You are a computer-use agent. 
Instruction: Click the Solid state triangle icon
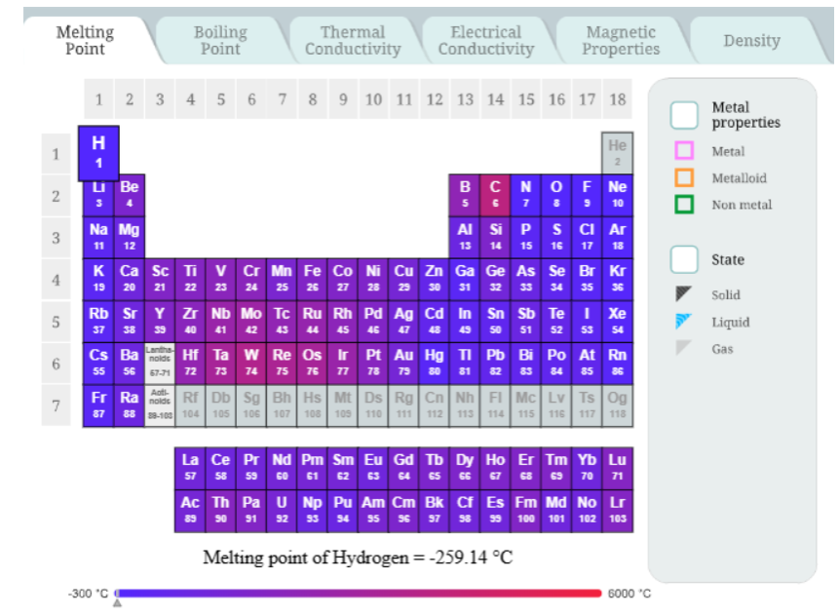(x=684, y=294)
